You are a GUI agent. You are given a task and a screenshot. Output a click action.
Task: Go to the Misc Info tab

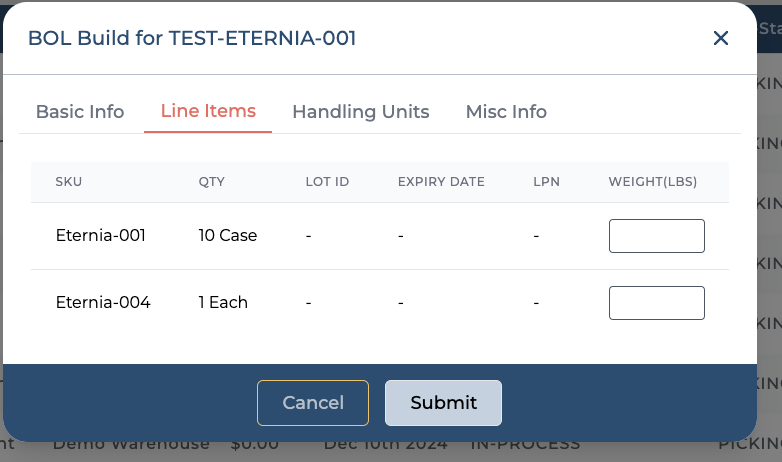click(x=506, y=112)
